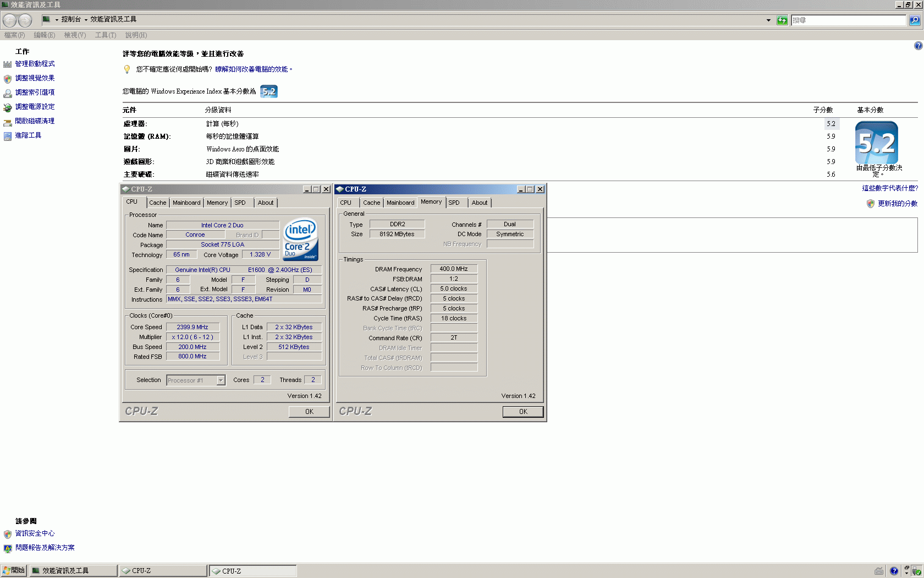Click the 400.0 MHz DRAM Frequency value
This screenshot has height=578, width=924.
454,269
